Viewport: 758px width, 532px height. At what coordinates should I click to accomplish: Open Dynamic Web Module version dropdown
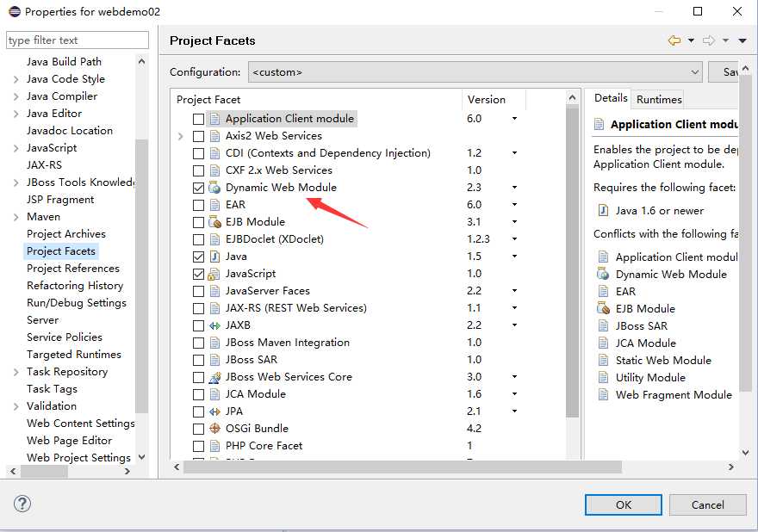pyautogui.click(x=514, y=188)
